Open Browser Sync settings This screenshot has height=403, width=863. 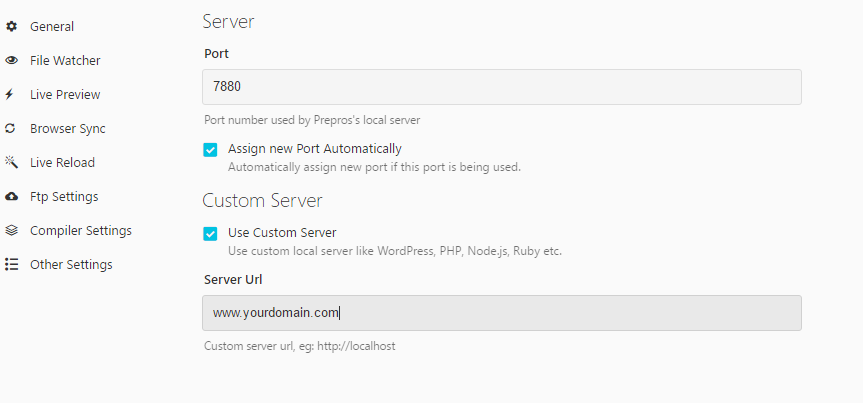(x=68, y=129)
